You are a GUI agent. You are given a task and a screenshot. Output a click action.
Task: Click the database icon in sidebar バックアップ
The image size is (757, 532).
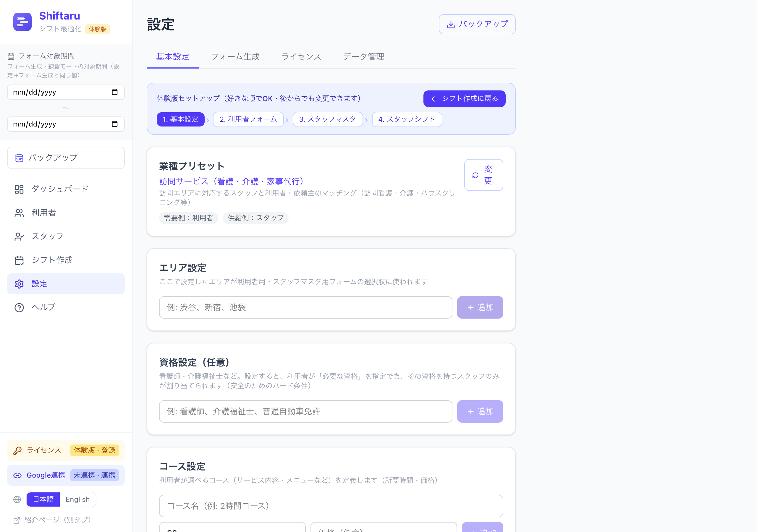(19, 158)
